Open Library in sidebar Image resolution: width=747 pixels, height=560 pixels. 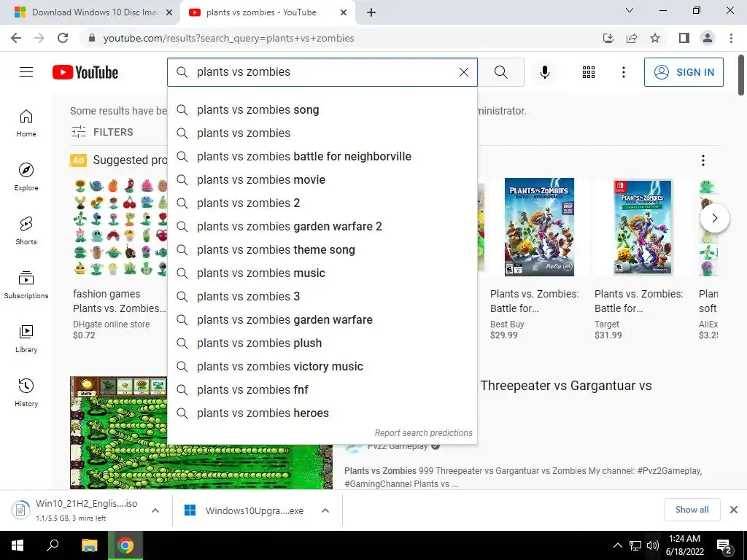[x=26, y=338]
